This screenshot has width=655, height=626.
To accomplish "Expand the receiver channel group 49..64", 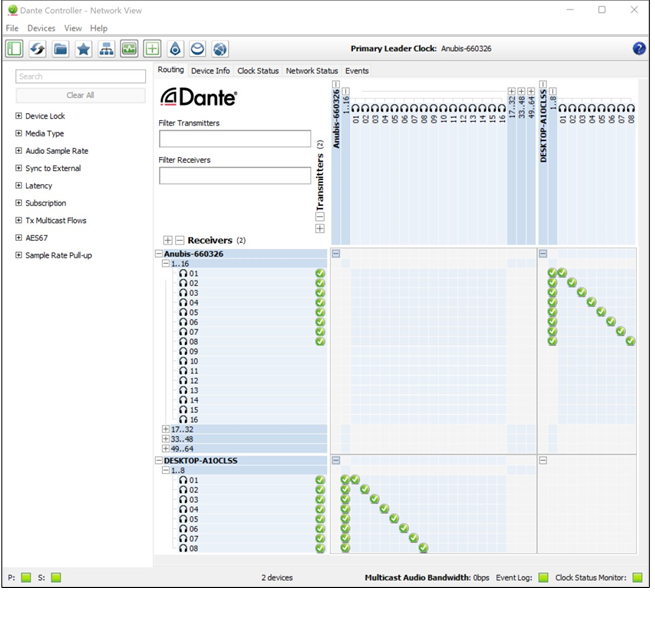I will 166,449.
